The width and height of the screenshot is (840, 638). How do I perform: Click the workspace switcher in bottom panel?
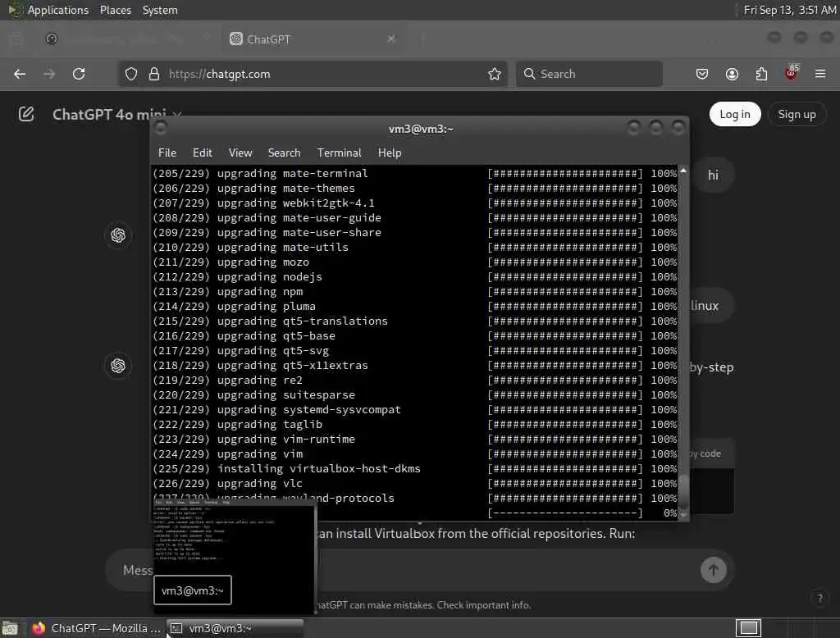[x=748, y=628]
